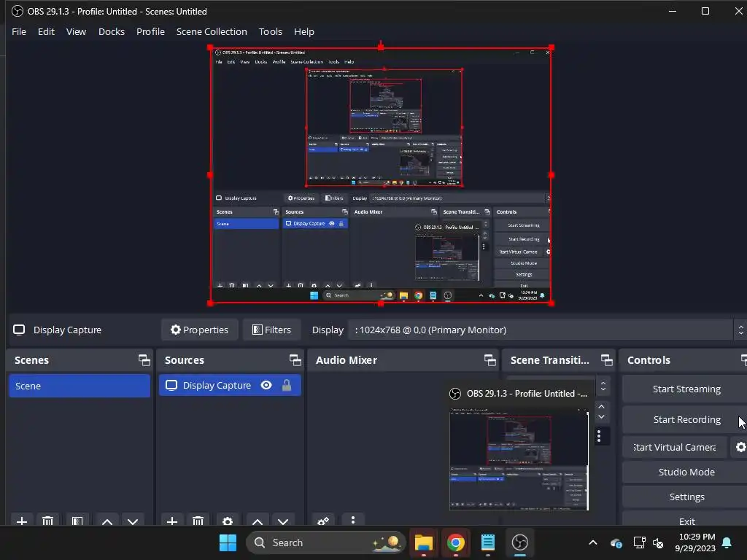Expand the scene transition type dropdown arrows

coord(603,386)
